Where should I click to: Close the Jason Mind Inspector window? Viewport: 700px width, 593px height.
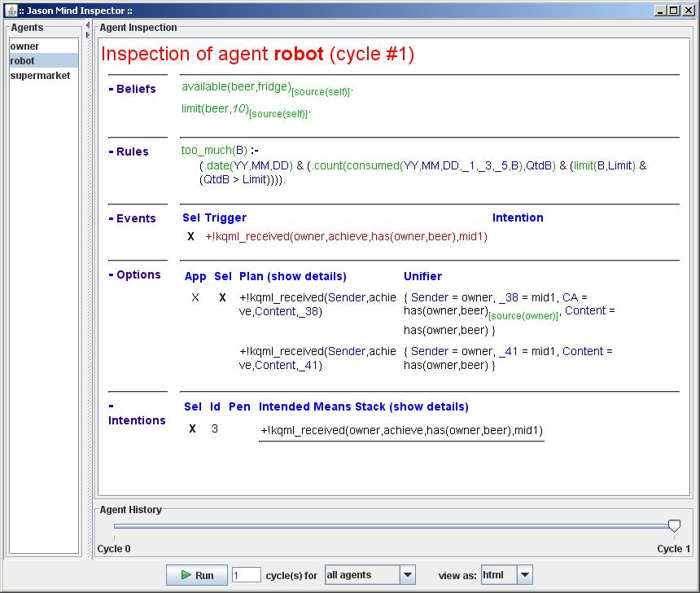[x=688, y=10]
